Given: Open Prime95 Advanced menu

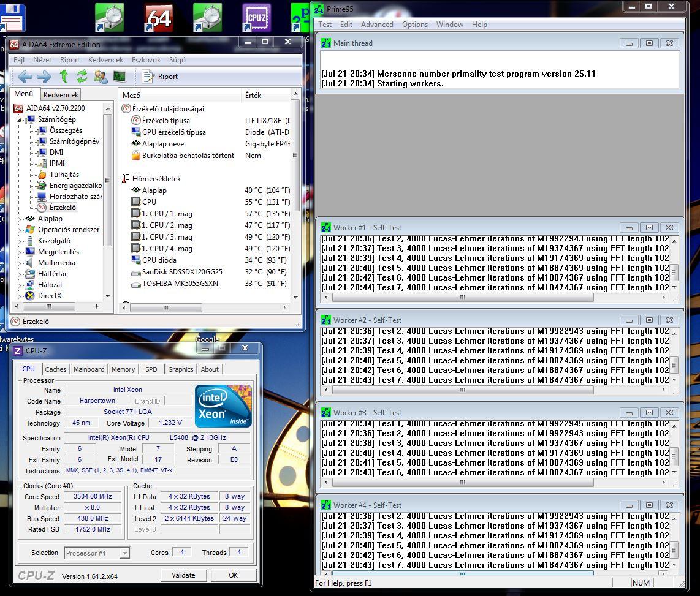Looking at the screenshot, I should tap(377, 25).
